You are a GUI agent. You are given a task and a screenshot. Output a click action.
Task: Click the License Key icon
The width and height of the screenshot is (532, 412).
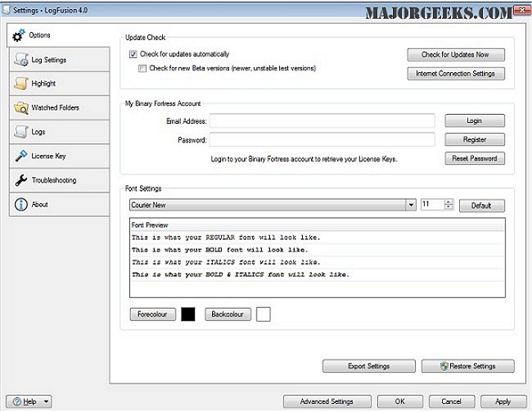point(21,156)
